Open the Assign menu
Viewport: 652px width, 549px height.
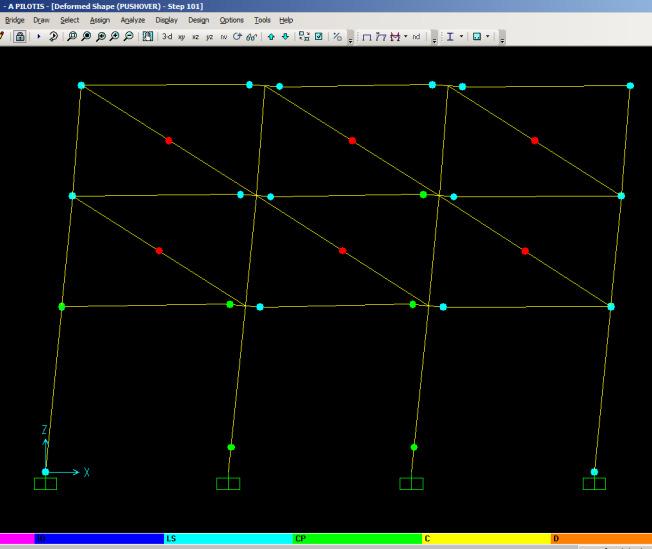pyautogui.click(x=100, y=20)
